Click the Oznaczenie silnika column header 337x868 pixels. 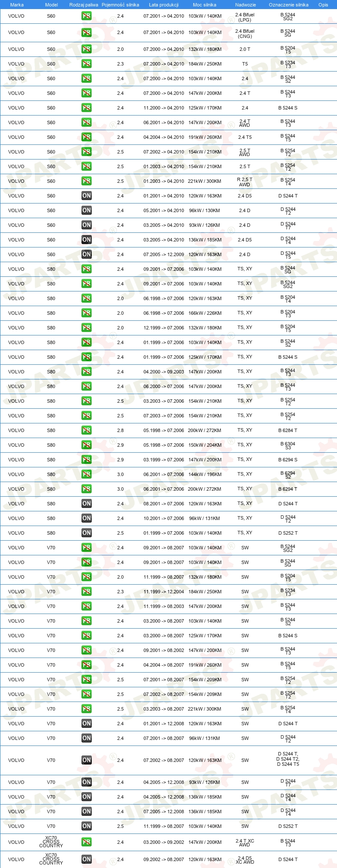point(289,5)
